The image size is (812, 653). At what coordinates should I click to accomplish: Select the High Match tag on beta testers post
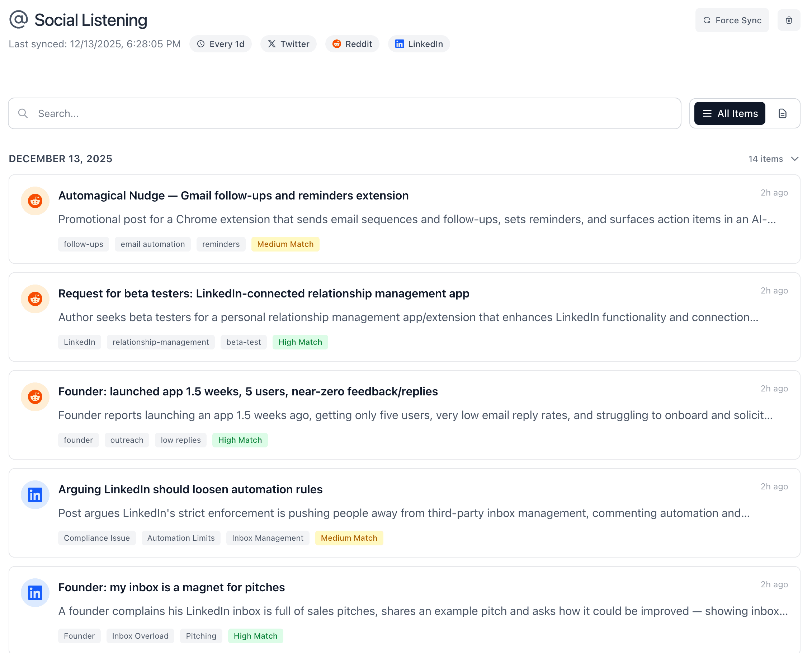300,342
